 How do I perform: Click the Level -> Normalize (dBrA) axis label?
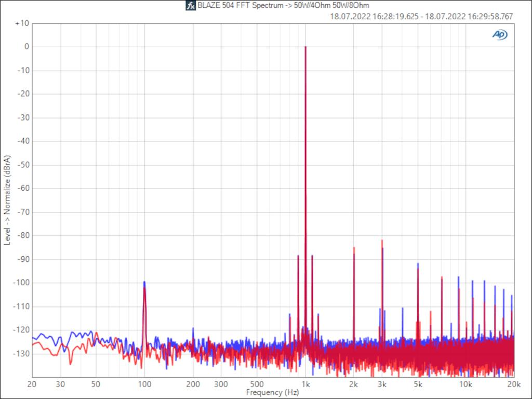pos(7,200)
